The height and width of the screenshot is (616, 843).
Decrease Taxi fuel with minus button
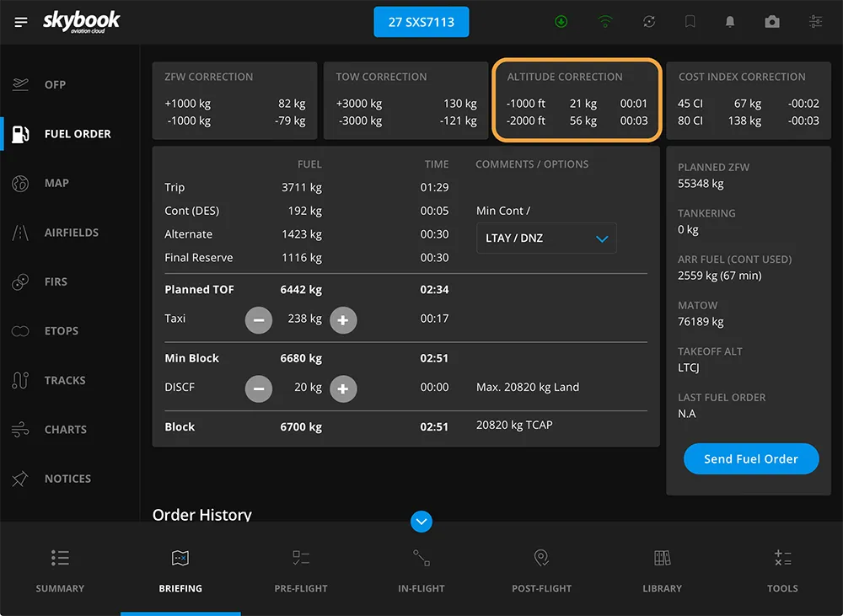[x=259, y=319]
